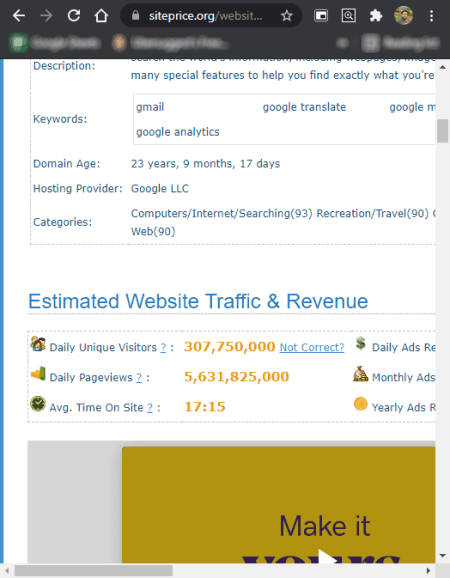Open the picture-in-picture extension icon

[321, 15]
